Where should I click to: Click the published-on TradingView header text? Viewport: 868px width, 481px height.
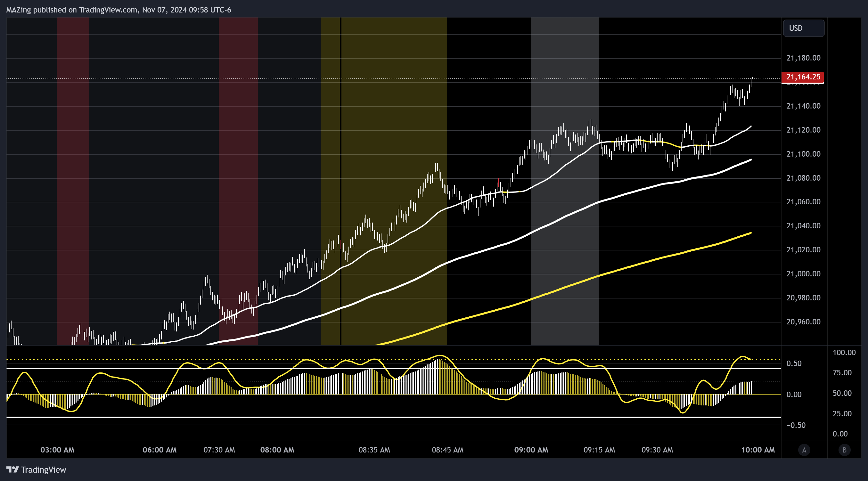tap(119, 10)
